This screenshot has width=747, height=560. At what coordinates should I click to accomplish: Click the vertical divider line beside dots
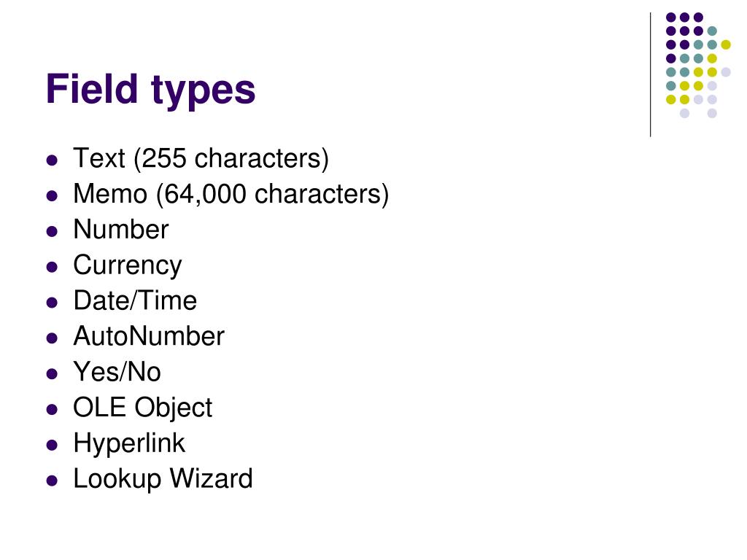[650, 75]
